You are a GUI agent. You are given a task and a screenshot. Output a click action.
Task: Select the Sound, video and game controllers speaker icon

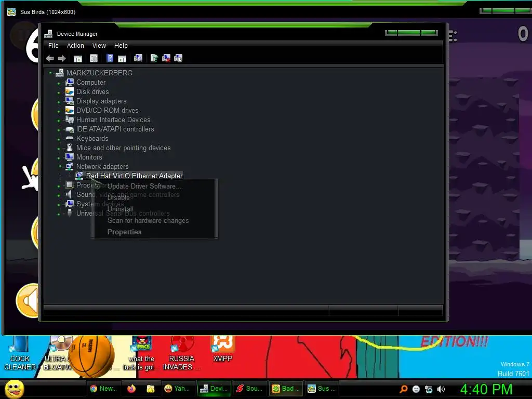pos(69,194)
